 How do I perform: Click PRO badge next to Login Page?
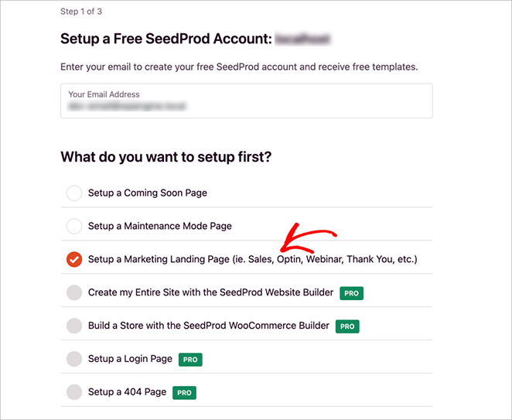[x=190, y=360]
